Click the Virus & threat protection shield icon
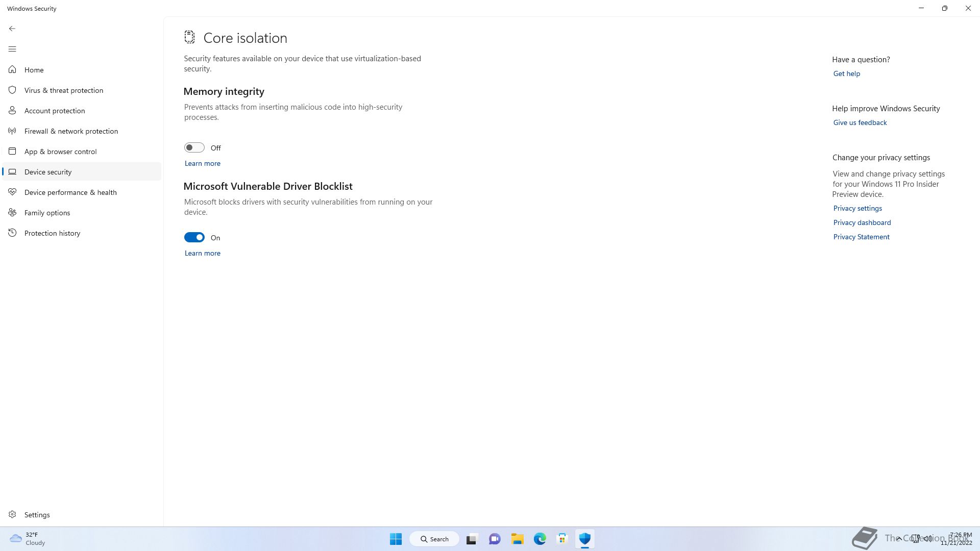 (12, 90)
